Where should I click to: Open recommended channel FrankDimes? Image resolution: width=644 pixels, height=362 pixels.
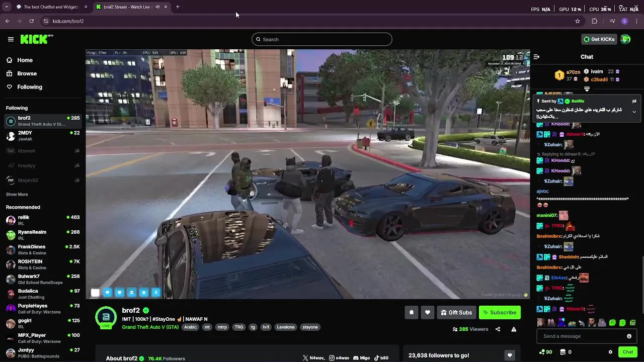[x=43, y=250]
